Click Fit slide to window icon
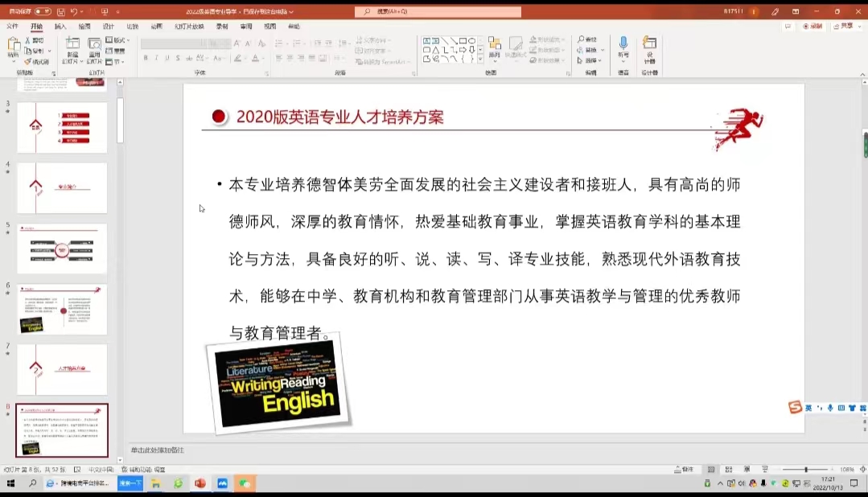This screenshot has height=497, width=868. click(862, 470)
